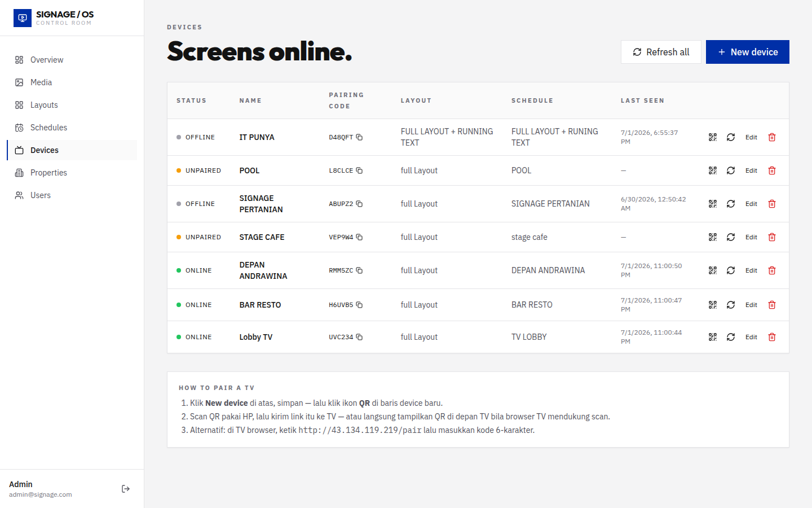Go to Media section

72,82
